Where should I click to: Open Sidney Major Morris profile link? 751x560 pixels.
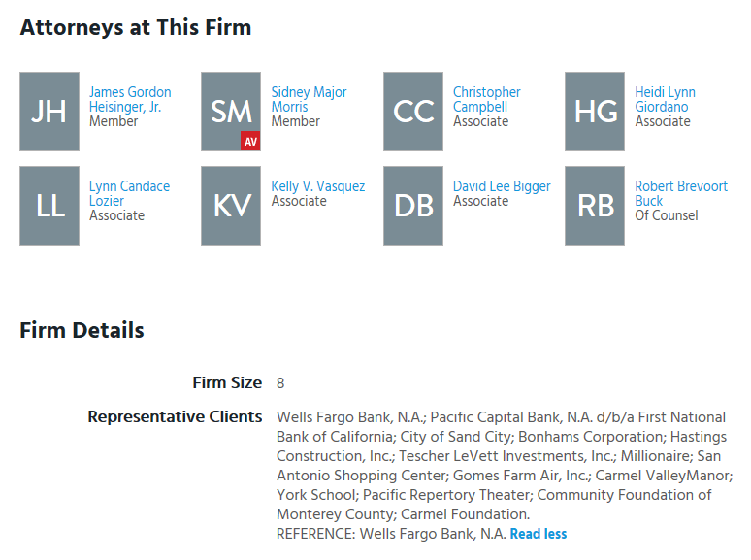point(309,99)
